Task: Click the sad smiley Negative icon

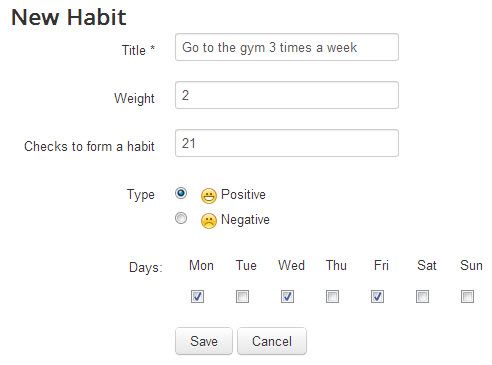Action: coord(209,221)
